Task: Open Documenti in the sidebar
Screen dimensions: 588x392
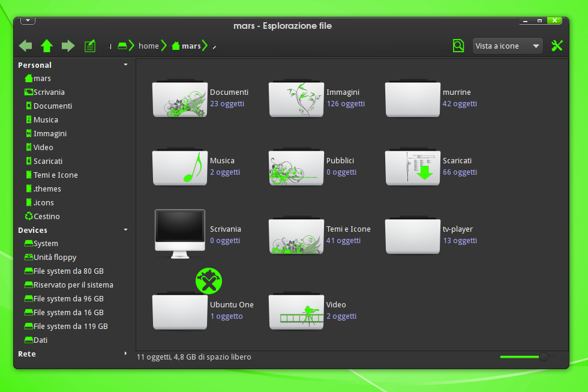Action: [x=49, y=106]
